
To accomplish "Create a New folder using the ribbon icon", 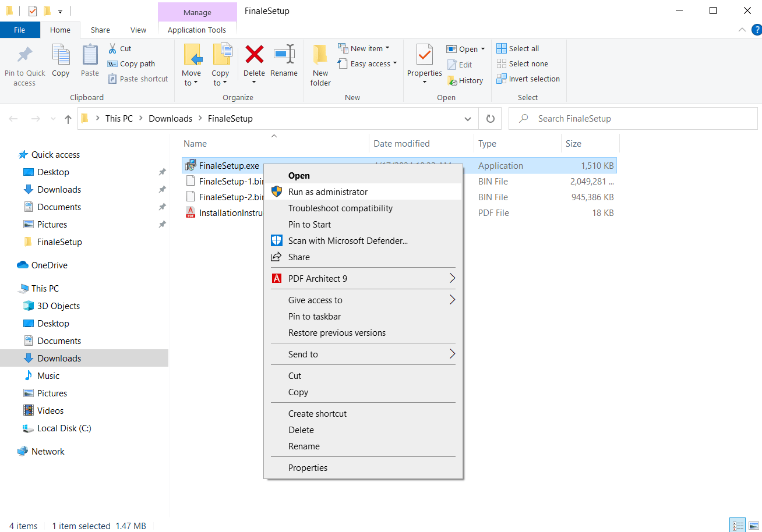I will [320, 61].
